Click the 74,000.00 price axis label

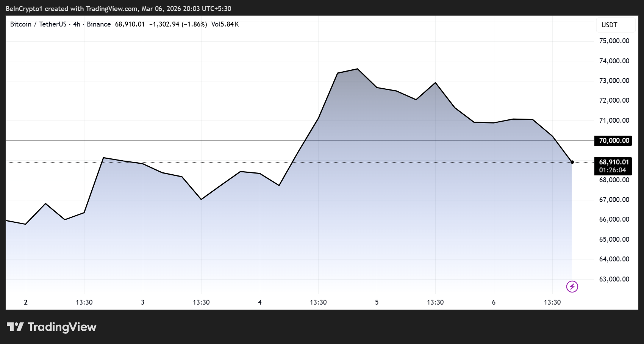tap(614, 61)
